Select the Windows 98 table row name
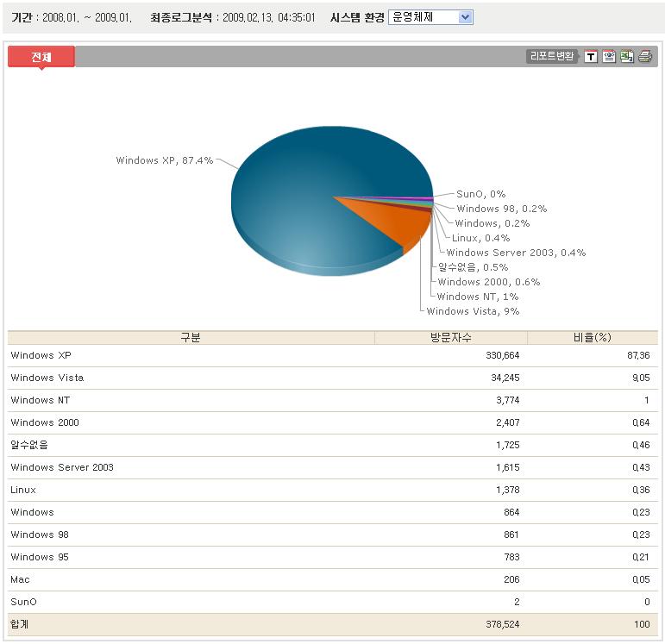 coord(40,535)
